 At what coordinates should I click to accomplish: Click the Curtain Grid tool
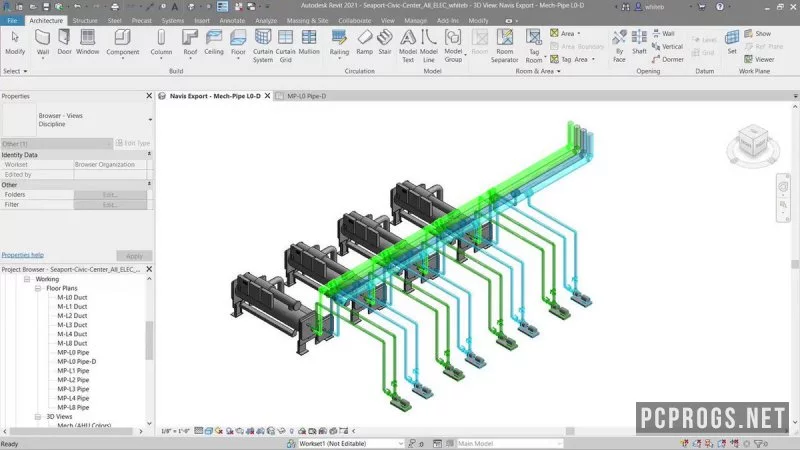point(286,46)
